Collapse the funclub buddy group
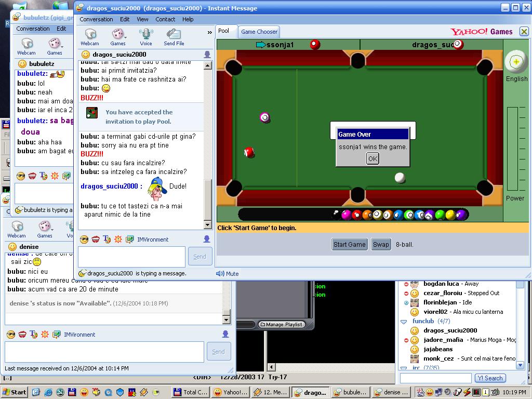The width and height of the screenshot is (532, 399). click(x=404, y=321)
